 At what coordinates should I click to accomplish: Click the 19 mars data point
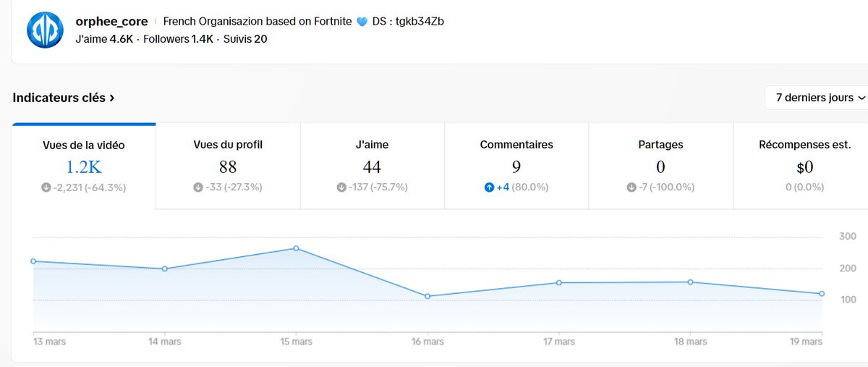pyautogui.click(x=822, y=293)
